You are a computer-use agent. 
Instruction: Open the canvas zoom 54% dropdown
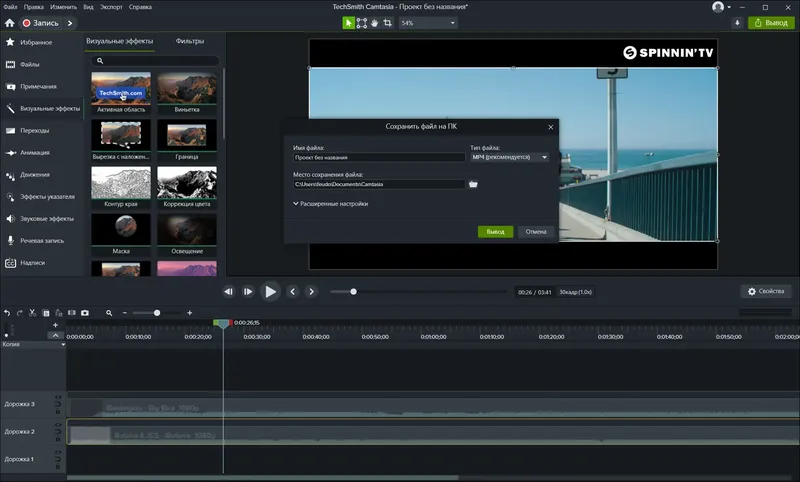pyautogui.click(x=428, y=22)
